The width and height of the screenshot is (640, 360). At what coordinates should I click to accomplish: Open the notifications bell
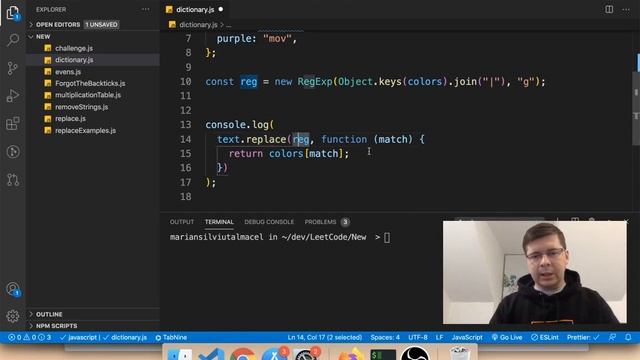[x=628, y=338]
